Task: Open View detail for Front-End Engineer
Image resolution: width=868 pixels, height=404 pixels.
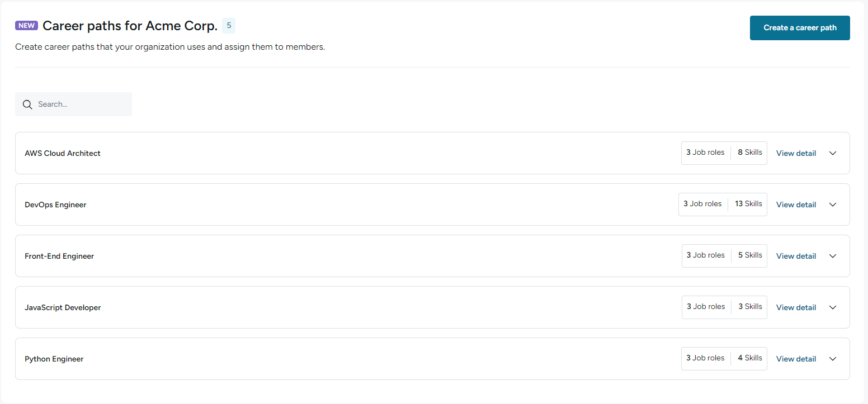Action: [796, 256]
